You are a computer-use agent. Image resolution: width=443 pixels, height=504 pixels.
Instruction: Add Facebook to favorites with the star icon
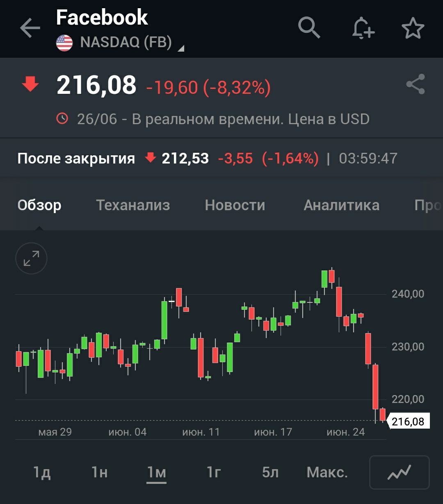click(413, 29)
